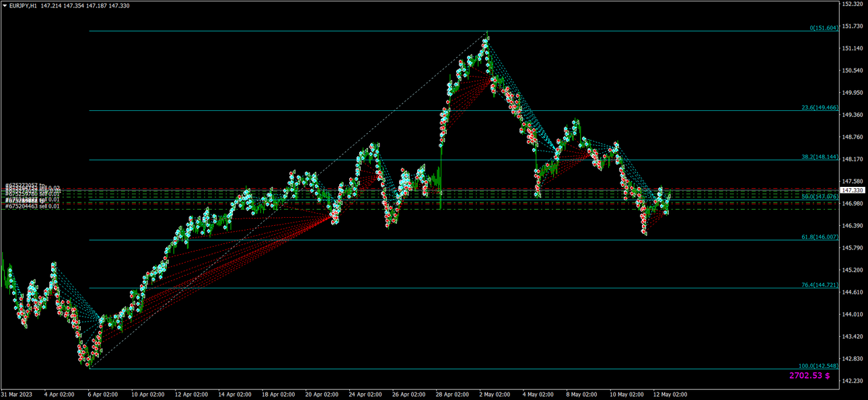This screenshot has height=400, width=868.
Task: Select the Fibonacci 50.0(147.076) level label
Action: click(x=820, y=196)
